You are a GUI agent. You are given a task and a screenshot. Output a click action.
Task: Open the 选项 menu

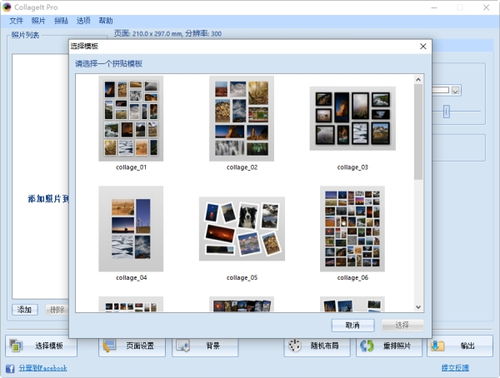pyautogui.click(x=83, y=21)
